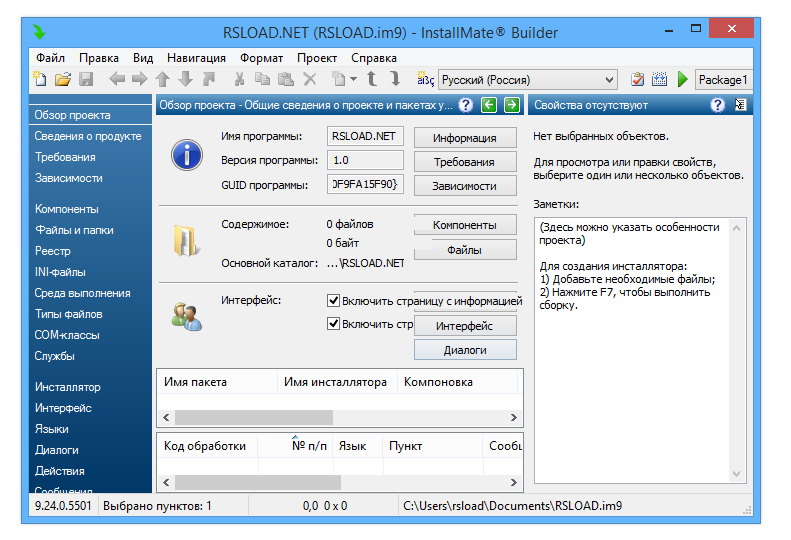This screenshot has height=540, width=791.
Task: Click the Информация button
Action: (465, 138)
